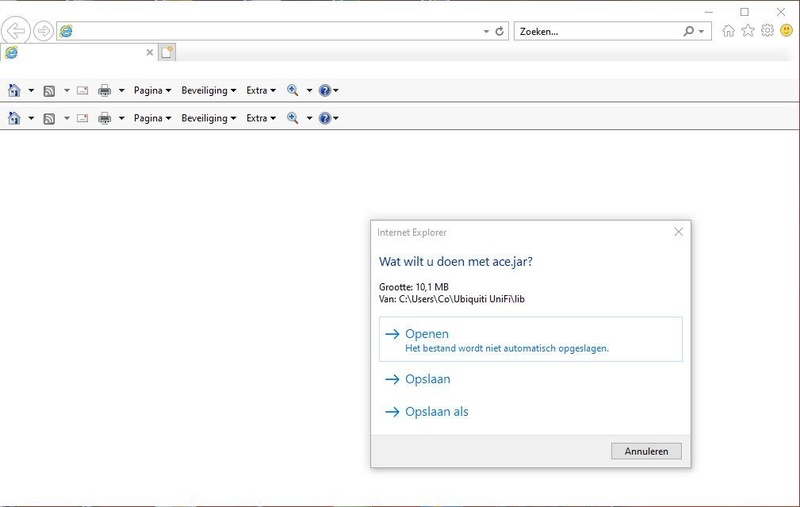Viewport: 800px width, 507px height.
Task: Click the printer icon in the lower command bar
Action: point(104,118)
